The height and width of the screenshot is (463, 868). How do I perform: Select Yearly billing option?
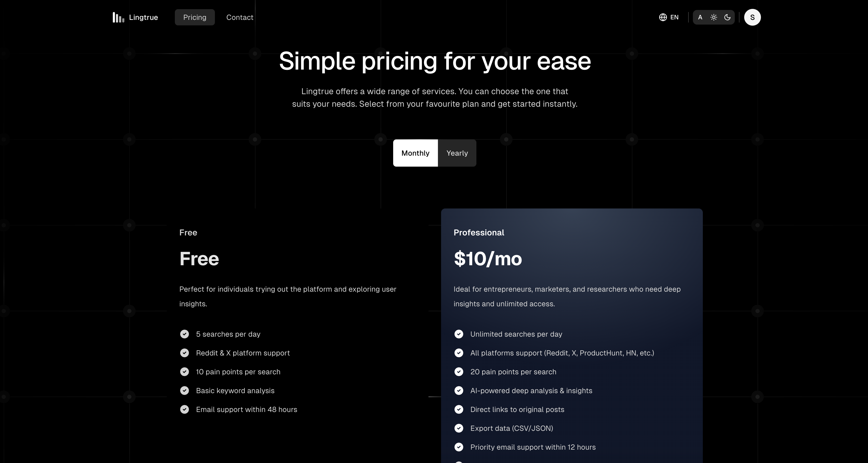click(x=457, y=153)
